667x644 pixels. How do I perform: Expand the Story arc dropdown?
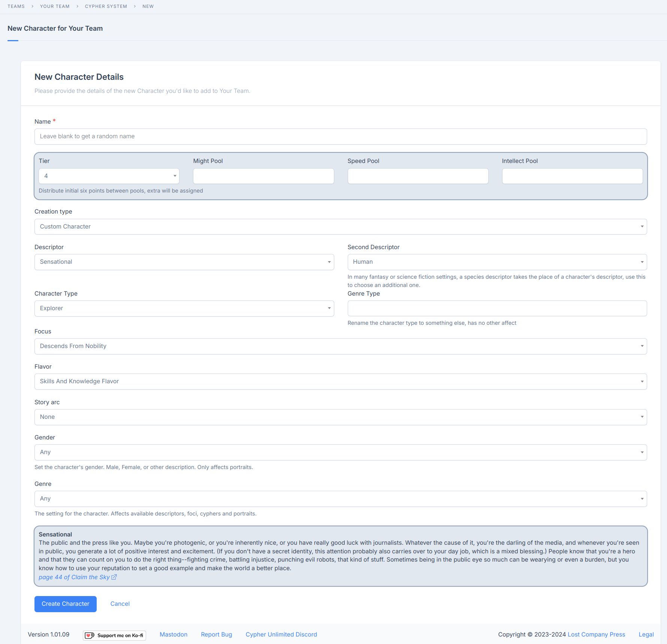click(x=340, y=417)
